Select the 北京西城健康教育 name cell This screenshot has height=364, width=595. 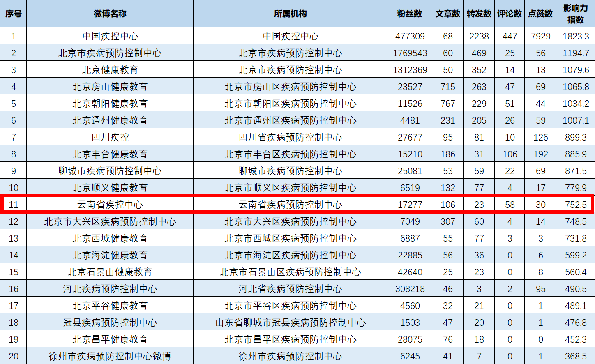coord(110,238)
